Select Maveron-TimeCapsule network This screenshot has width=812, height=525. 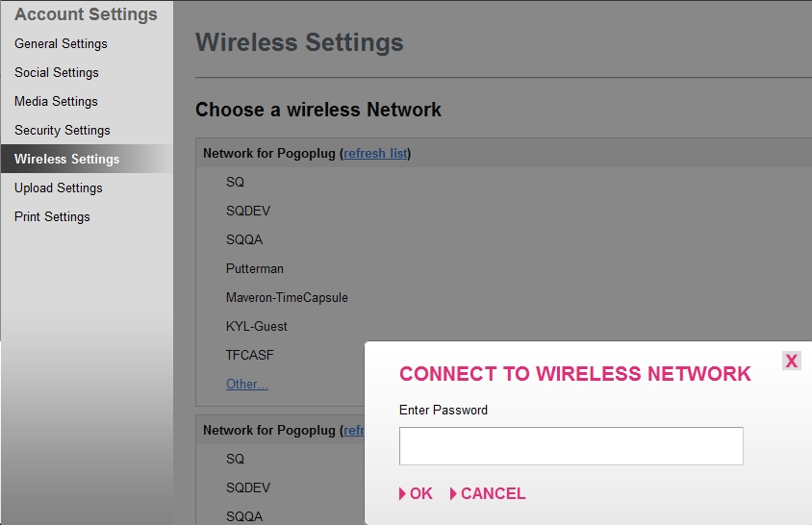pos(287,297)
